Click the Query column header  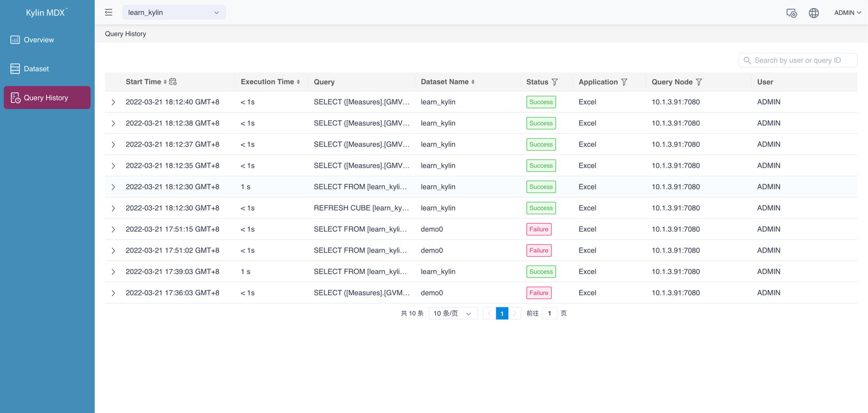tap(324, 82)
